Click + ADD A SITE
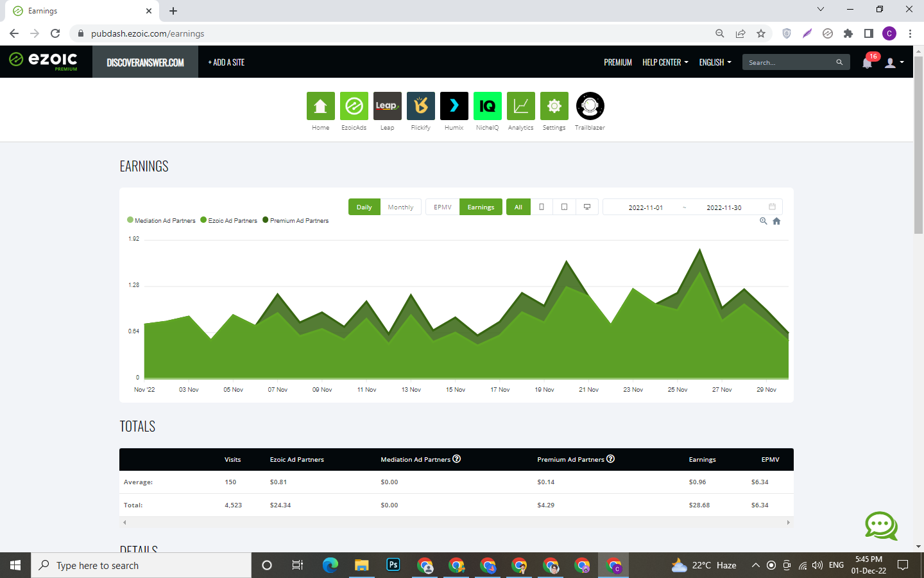924x578 pixels. coord(227,62)
